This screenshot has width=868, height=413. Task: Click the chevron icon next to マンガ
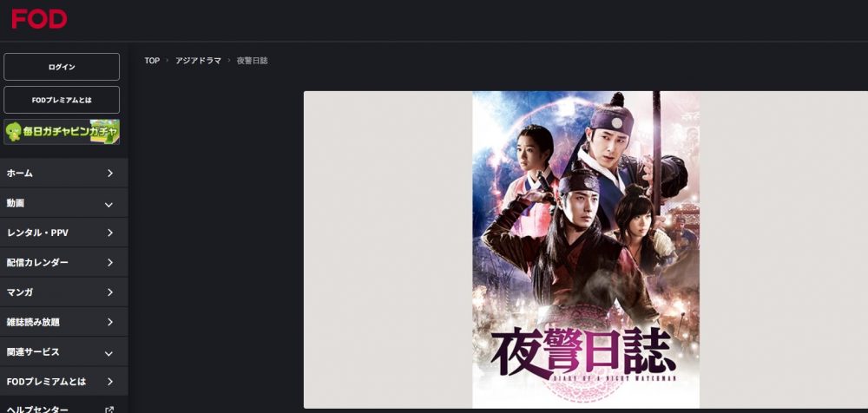tap(109, 292)
